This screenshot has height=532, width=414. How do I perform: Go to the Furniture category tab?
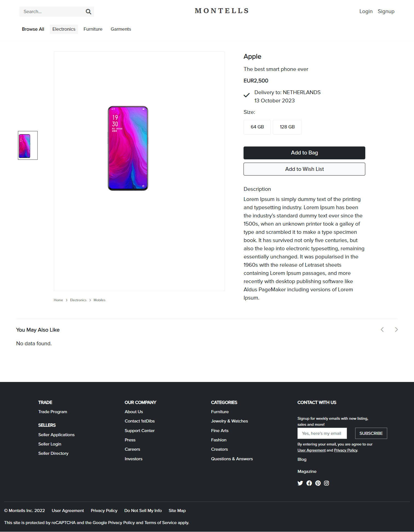coord(93,29)
